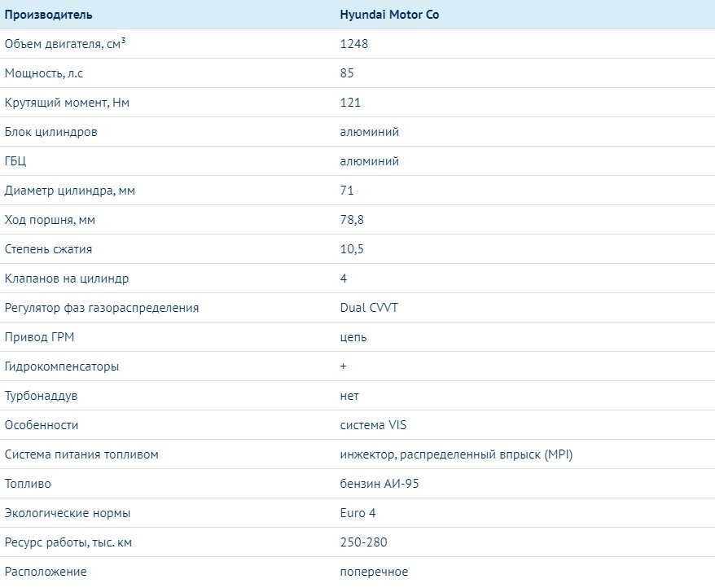Select the power value '85'
Viewport: 715px width, 588px height.
[347, 73]
